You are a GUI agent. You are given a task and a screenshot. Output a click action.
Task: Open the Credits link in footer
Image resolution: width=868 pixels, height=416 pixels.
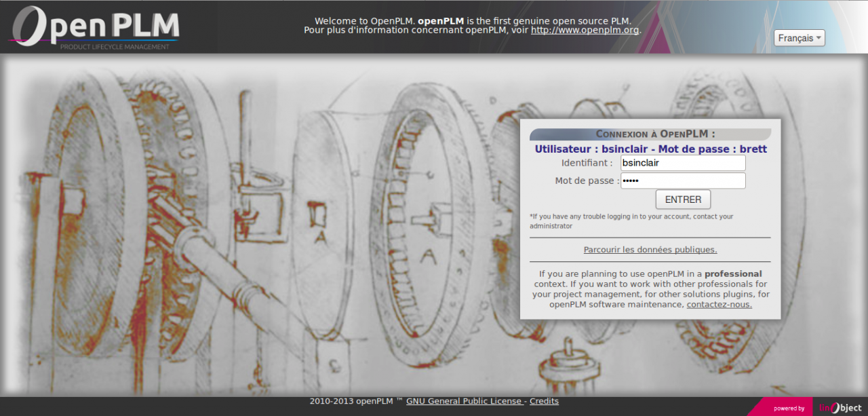(x=544, y=401)
